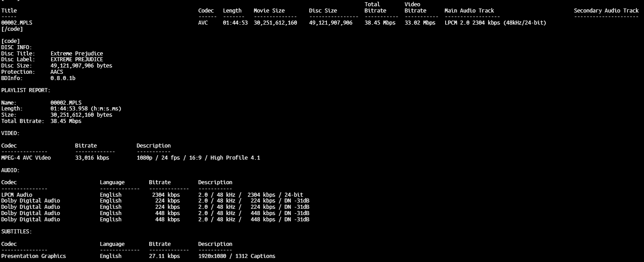Click the 1920x1080 / 1312 Captions text
The image size is (644, 262).
[x=236, y=256]
